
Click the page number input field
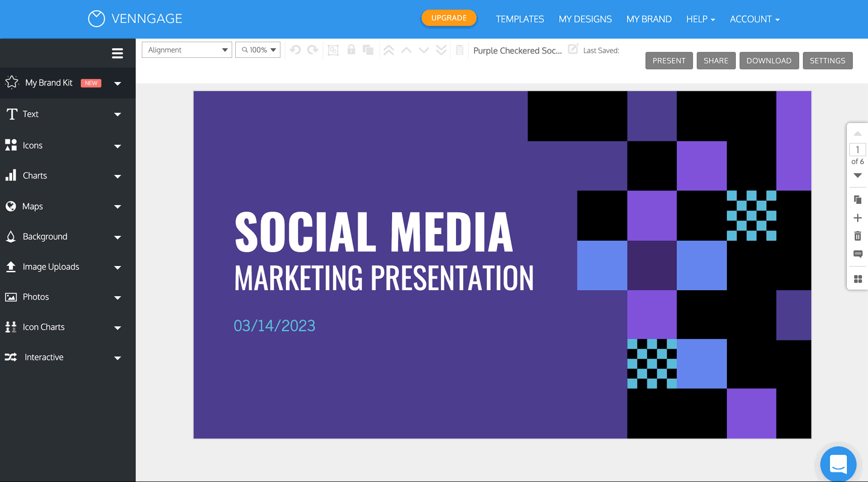pyautogui.click(x=857, y=150)
